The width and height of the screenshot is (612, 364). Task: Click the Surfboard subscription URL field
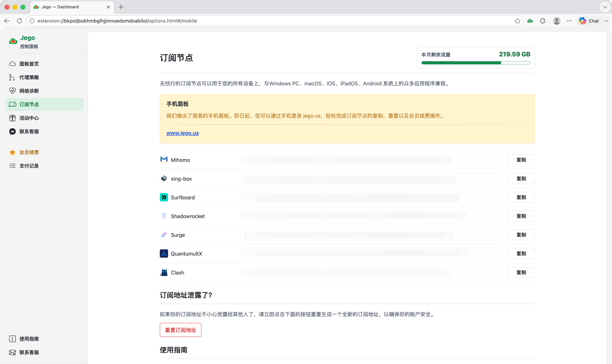click(371, 197)
